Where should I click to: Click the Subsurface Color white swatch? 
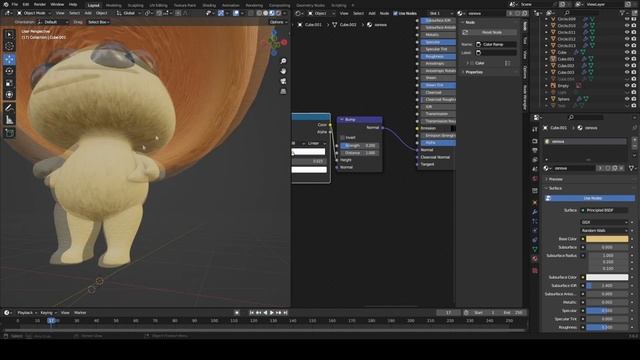(x=607, y=277)
